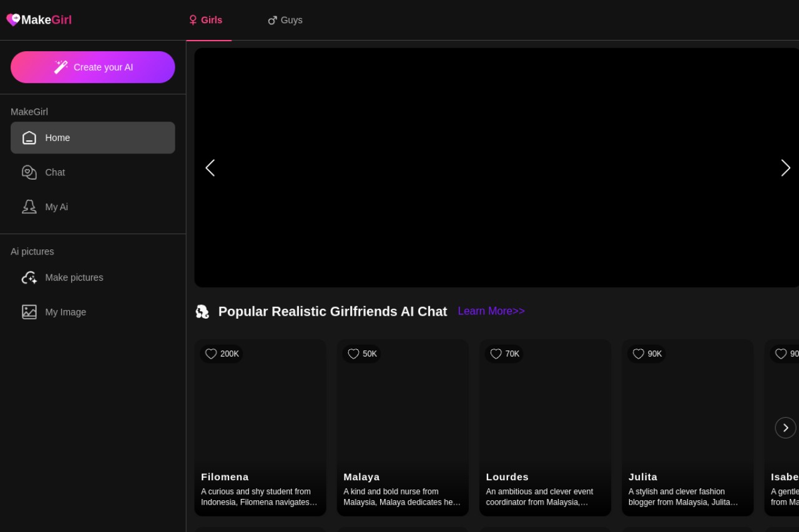Open the My Image menu item

[93, 312]
